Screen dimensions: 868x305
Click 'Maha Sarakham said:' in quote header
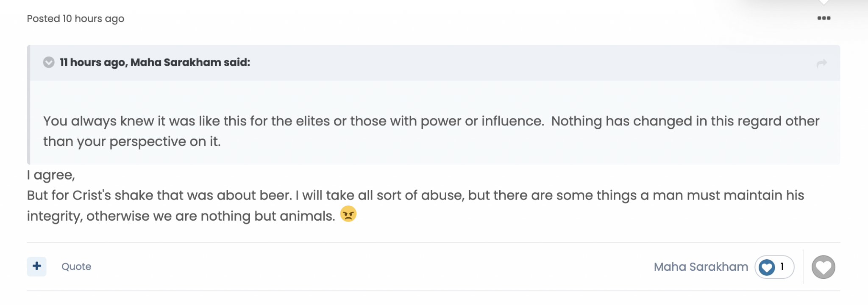(190, 62)
